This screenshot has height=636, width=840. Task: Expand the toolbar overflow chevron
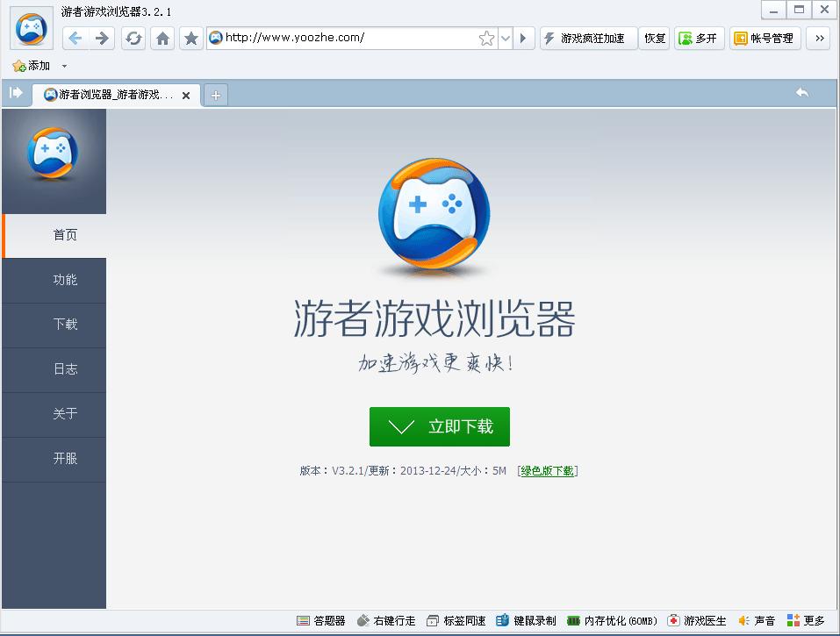(x=819, y=38)
